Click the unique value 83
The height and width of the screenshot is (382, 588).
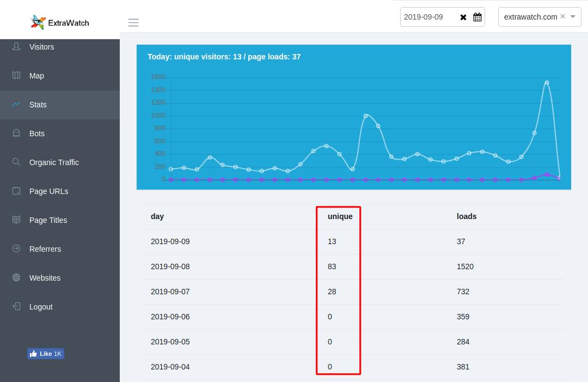click(x=332, y=267)
